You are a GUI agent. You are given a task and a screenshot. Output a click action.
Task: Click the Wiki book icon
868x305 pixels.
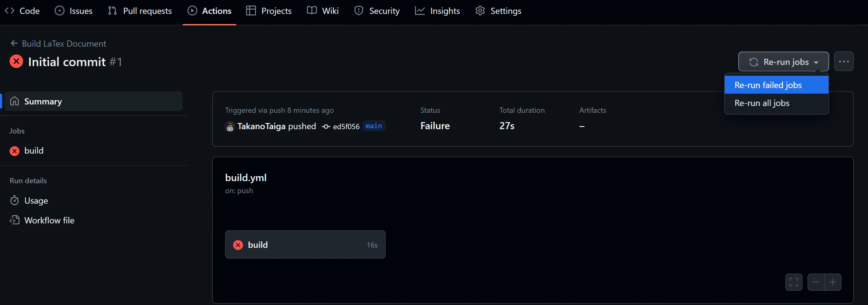click(312, 11)
